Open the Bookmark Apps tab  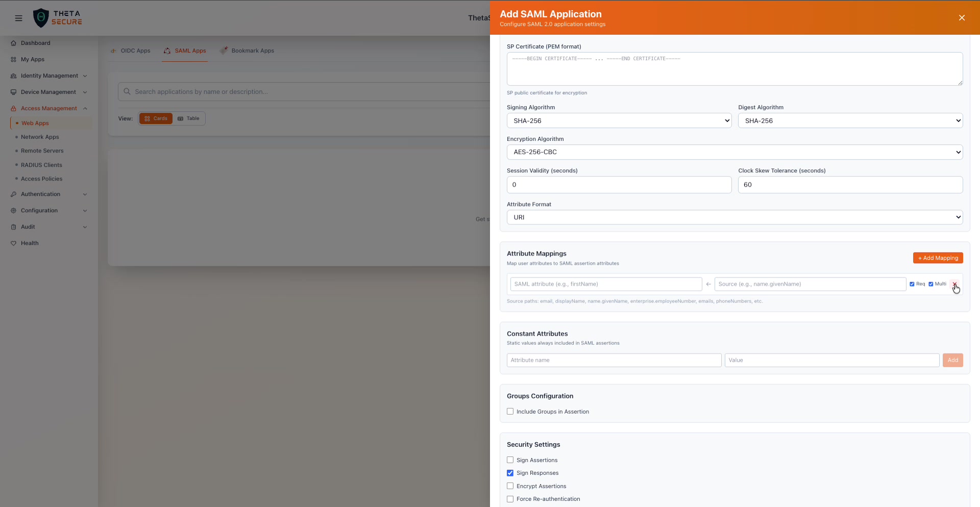253,50
